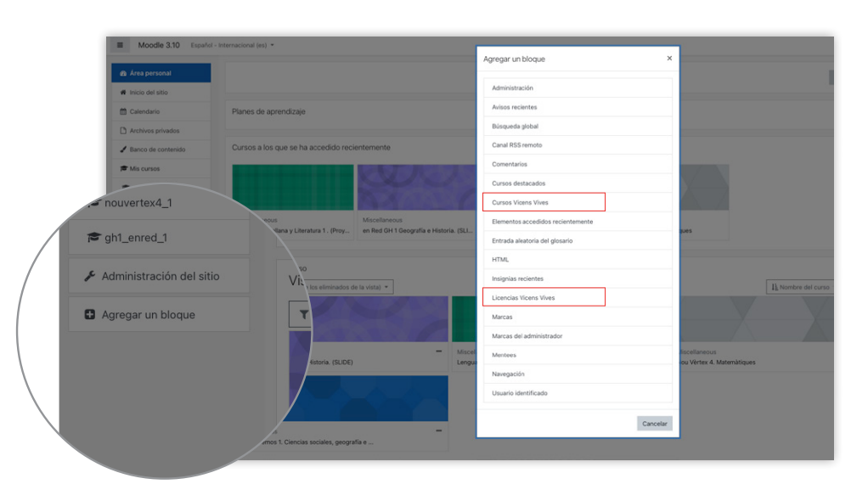Image resolution: width=868 pixels, height=501 pixels.
Task: Add the Navegación block
Action: pyautogui.click(x=578, y=374)
